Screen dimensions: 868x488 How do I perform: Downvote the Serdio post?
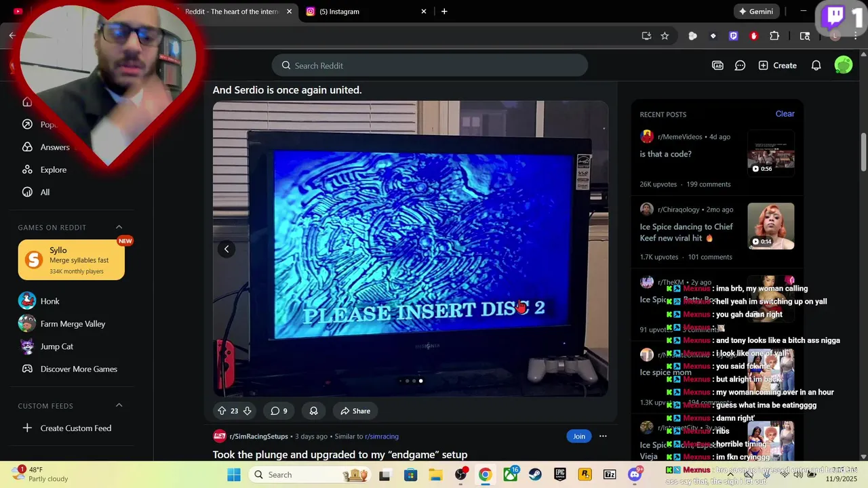[x=248, y=411]
